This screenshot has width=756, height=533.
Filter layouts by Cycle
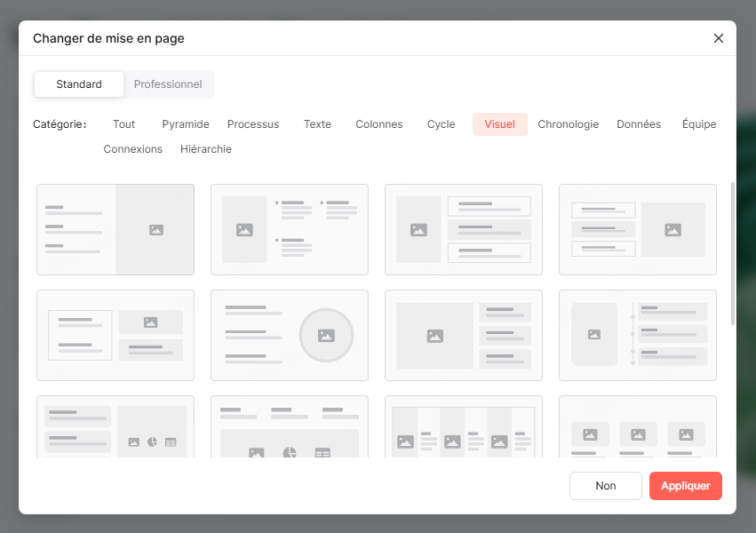point(442,124)
